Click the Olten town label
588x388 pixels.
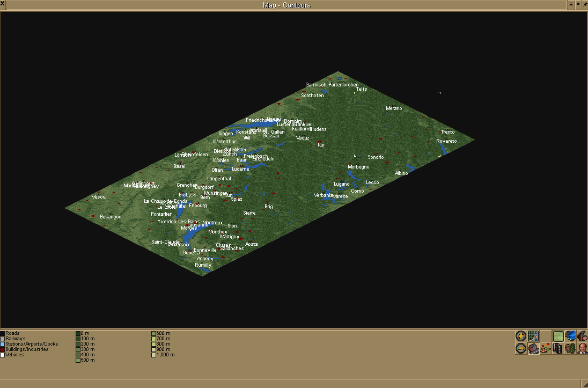tap(217, 170)
